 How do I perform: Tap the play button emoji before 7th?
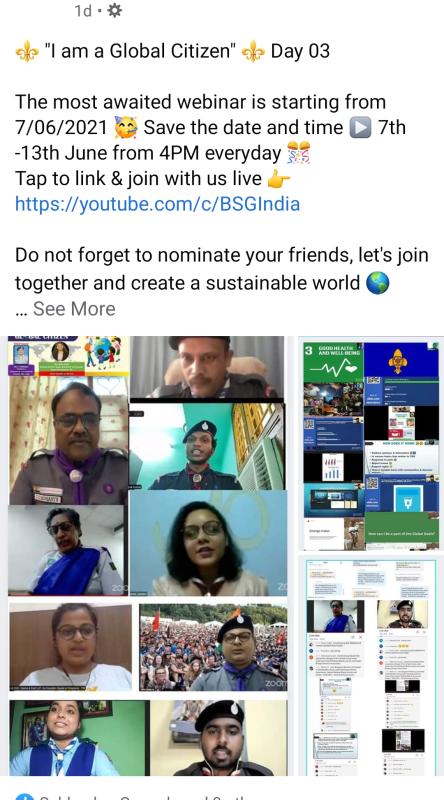(360, 128)
